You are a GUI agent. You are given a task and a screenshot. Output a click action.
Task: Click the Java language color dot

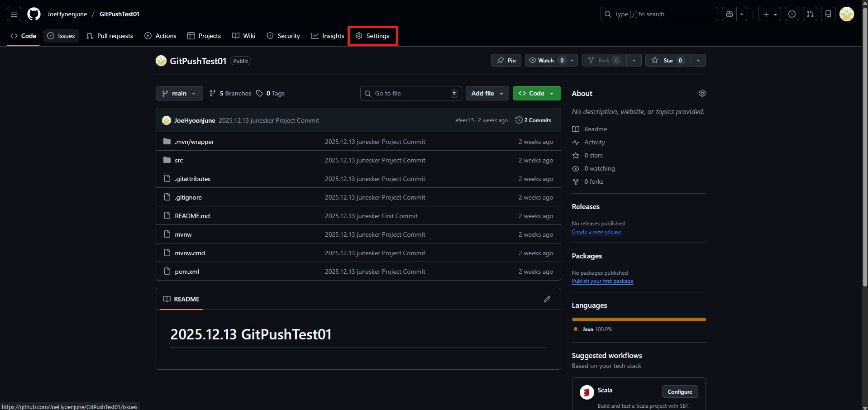click(576, 329)
